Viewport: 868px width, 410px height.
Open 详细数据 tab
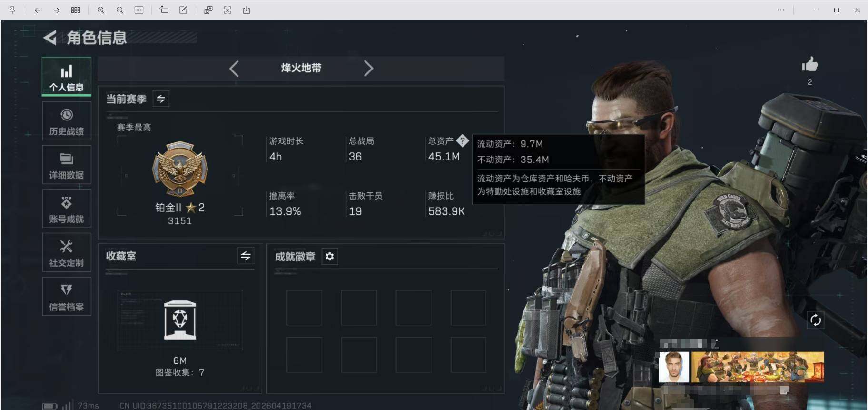[67, 165]
